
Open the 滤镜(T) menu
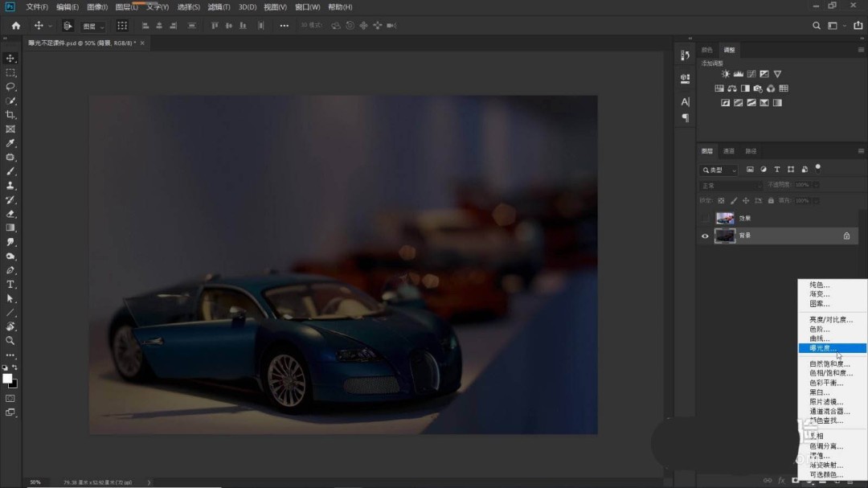pos(219,7)
